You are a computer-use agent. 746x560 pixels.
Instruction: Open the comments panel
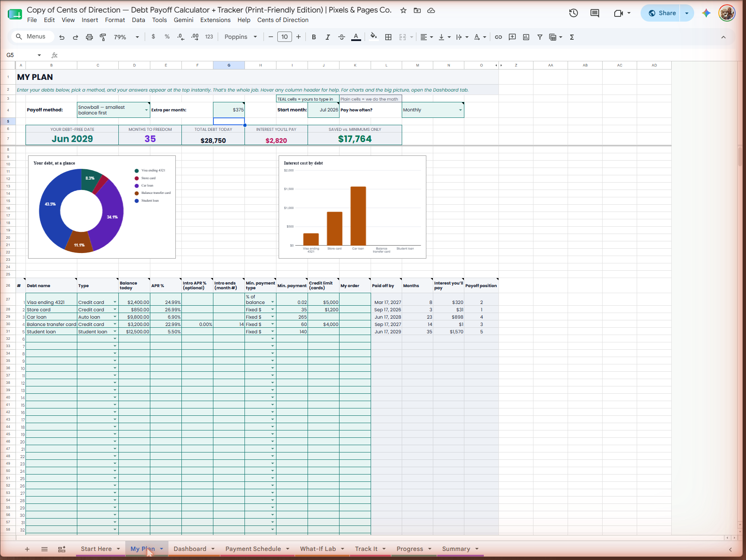(595, 13)
